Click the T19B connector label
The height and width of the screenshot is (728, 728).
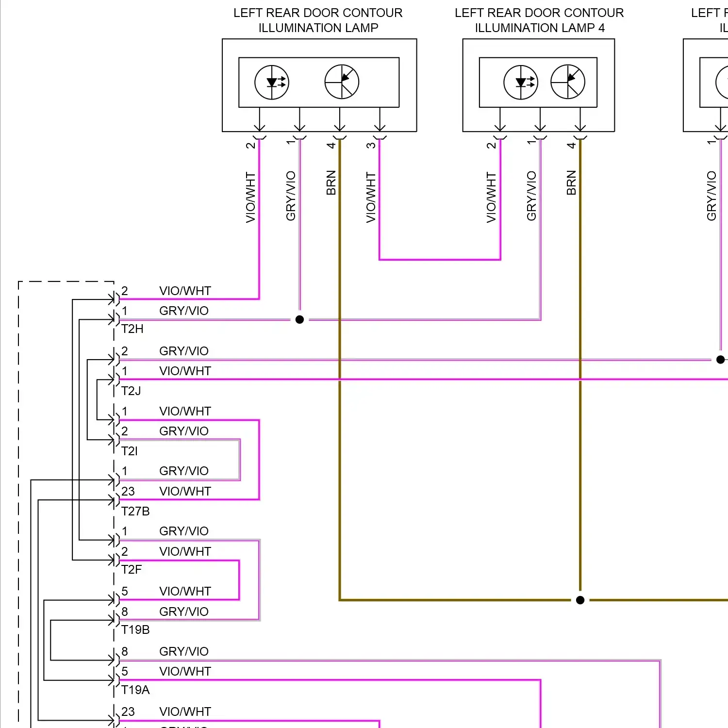click(135, 630)
